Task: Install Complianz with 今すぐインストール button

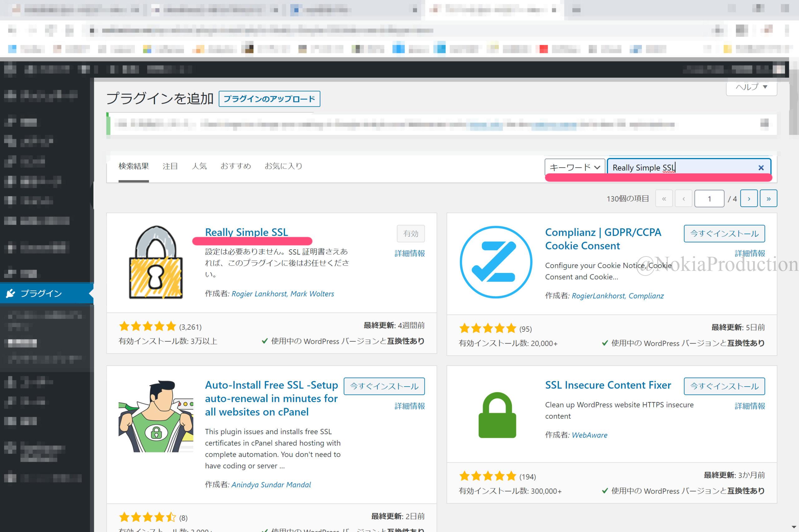Action: (724, 233)
